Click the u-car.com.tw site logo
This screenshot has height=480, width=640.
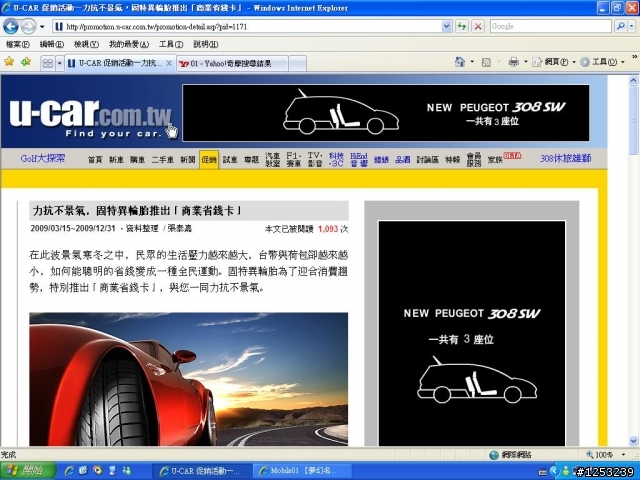coord(91,118)
